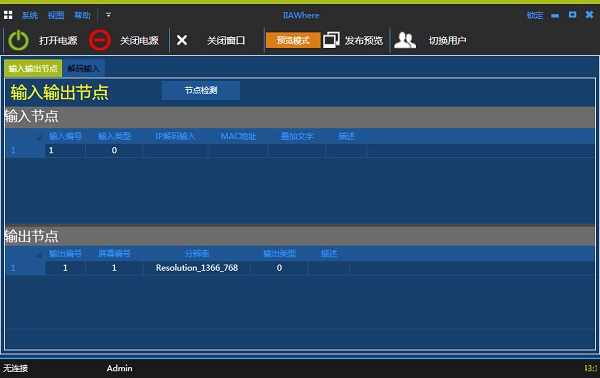Open the 帮助 menu

click(x=82, y=15)
